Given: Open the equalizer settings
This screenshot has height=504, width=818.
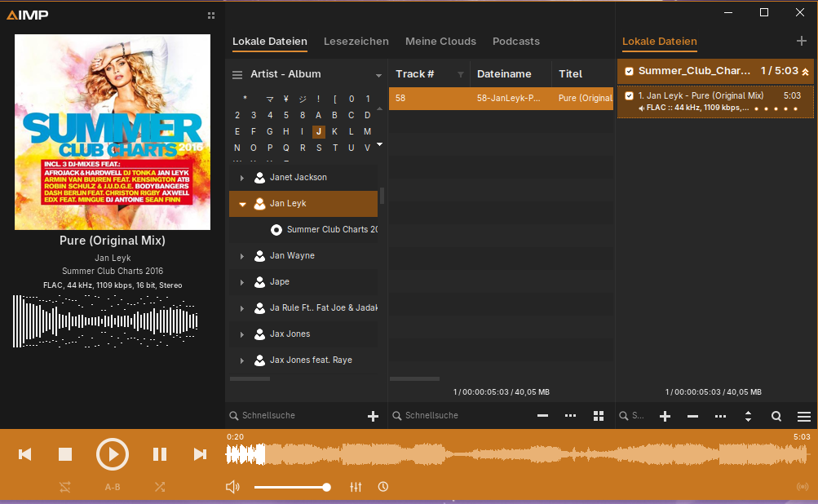Looking at the screenshot, I should point(356,487).
